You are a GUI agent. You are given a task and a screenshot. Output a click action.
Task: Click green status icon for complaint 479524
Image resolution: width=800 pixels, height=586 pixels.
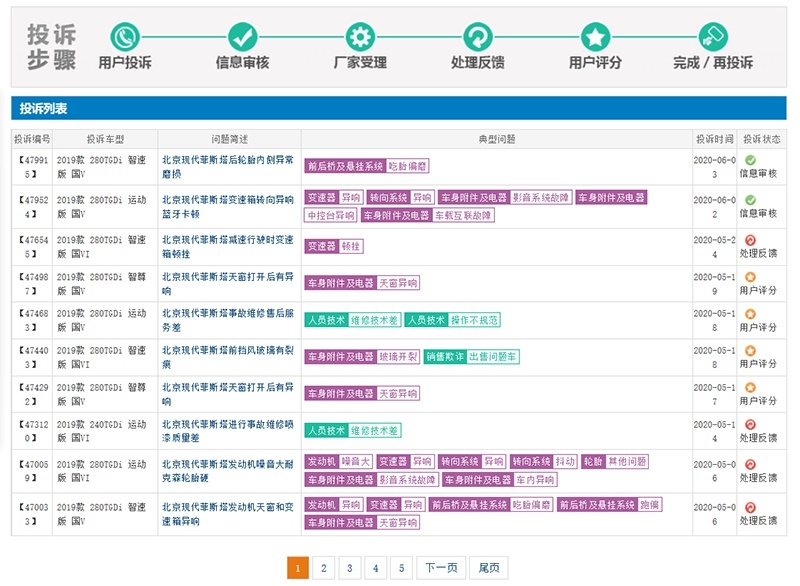pos(751,200)
